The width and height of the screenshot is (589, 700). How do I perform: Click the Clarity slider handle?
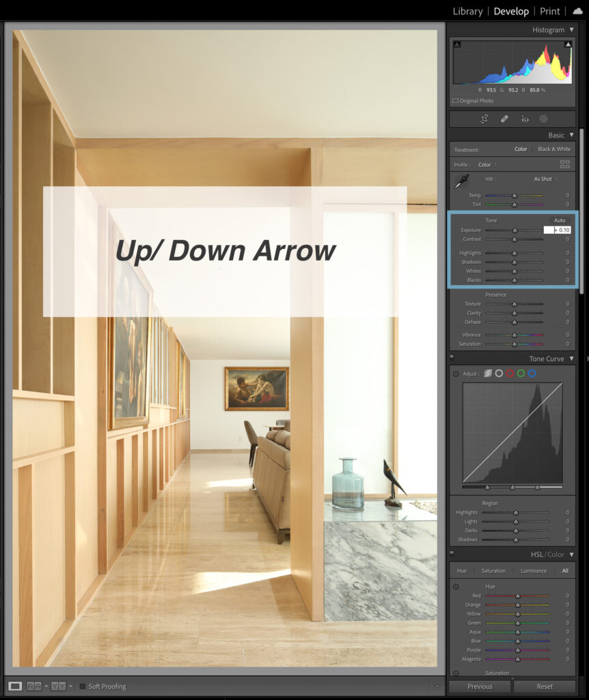tap(515, 313)
